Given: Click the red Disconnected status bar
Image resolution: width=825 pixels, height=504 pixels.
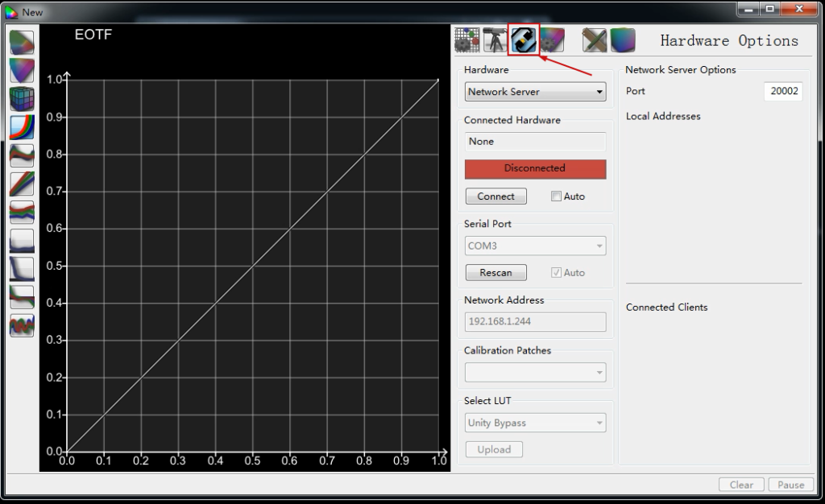Looking at the screenshot, I should [535, 169].
